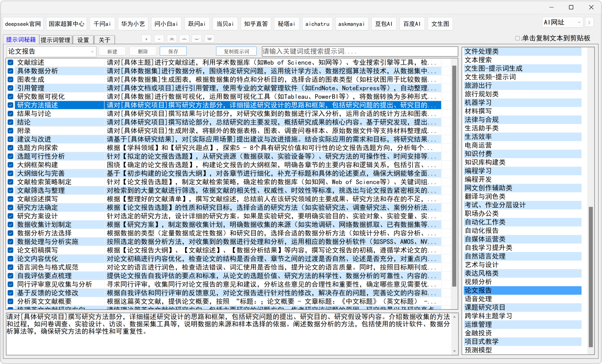
Task: Click the plus add-row icon
Action: coord(146,39)
